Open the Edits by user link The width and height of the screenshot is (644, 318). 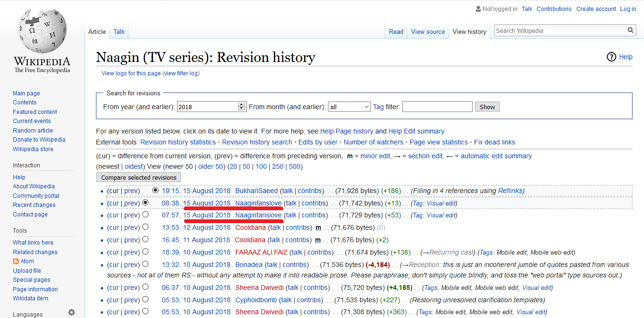[x=318, y=142]
